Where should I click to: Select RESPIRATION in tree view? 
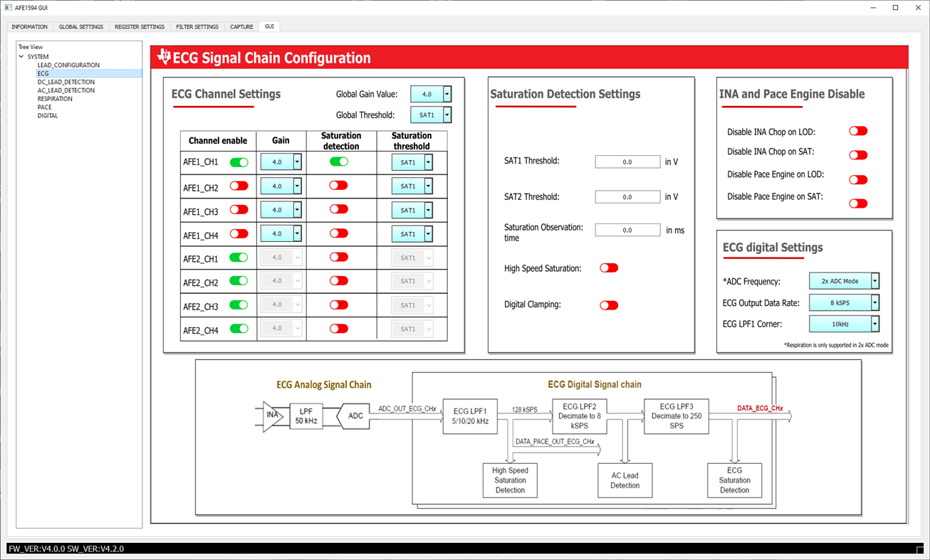(x=55, y=99)
